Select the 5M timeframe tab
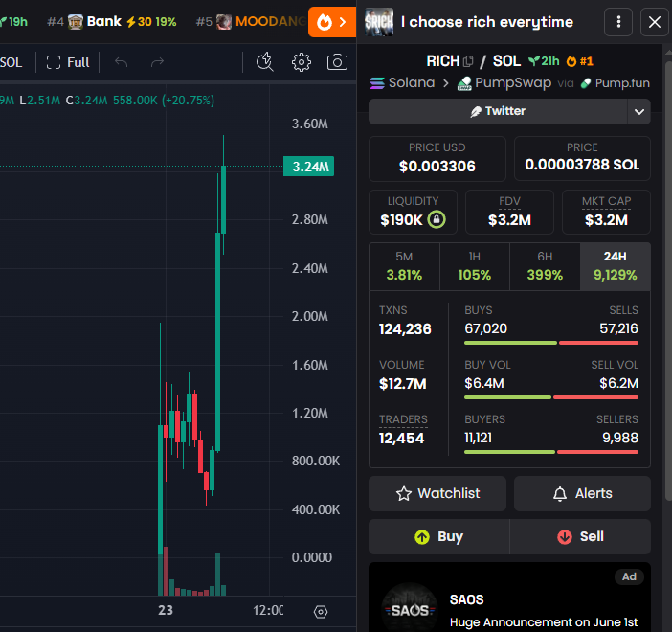The width and height of the screenshot is (672, 632). pyautogui.click(x=404, y=267)
